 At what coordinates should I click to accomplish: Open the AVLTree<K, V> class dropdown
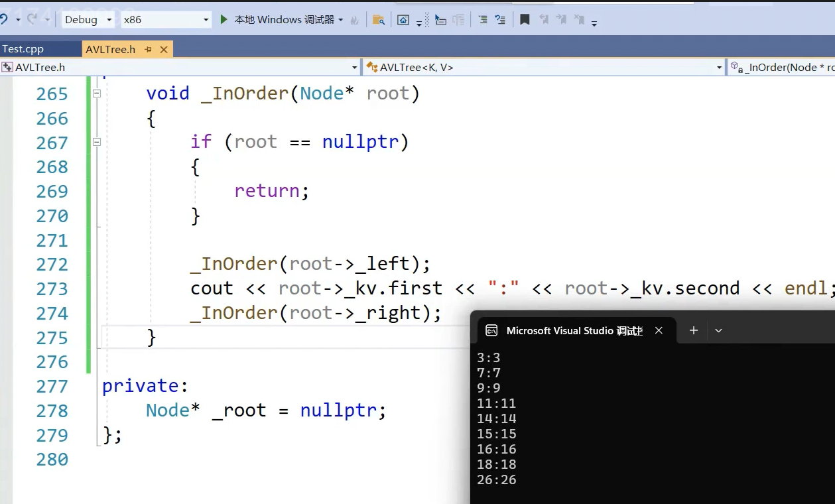click(544, 67)
